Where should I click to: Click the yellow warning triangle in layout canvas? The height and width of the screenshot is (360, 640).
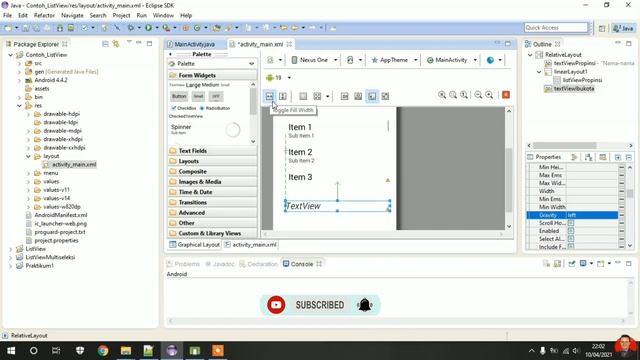tap(388, 180)
